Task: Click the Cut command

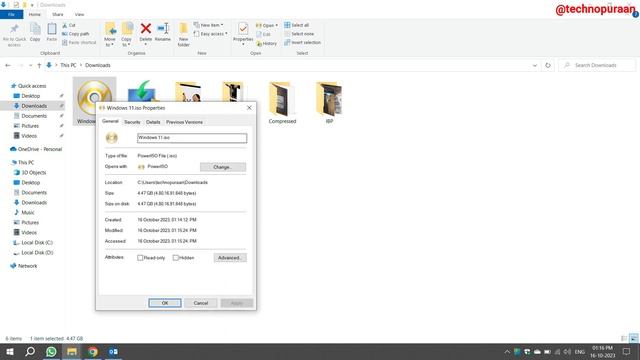Action: (x=69, y=25)
